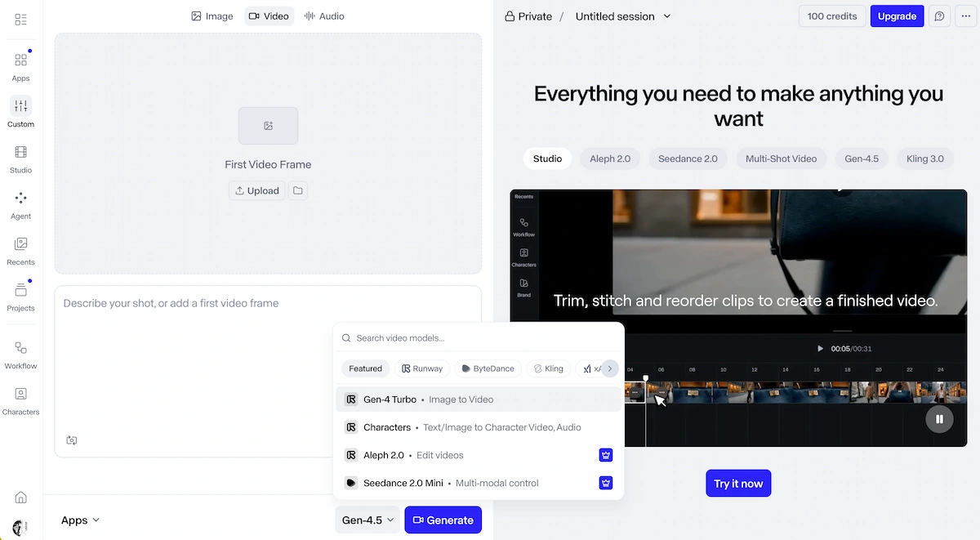Open the Apps sidebar icon

pyautogui.click(x=20, y=66)
